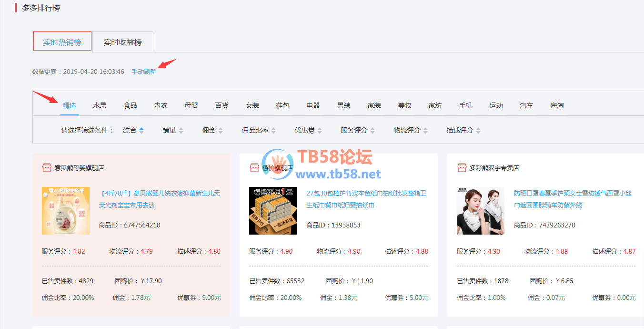Sort by 佣金 sort arrows
Viewport: 644px width, 329px height.
pyautogui.click(x=221, y=130)
